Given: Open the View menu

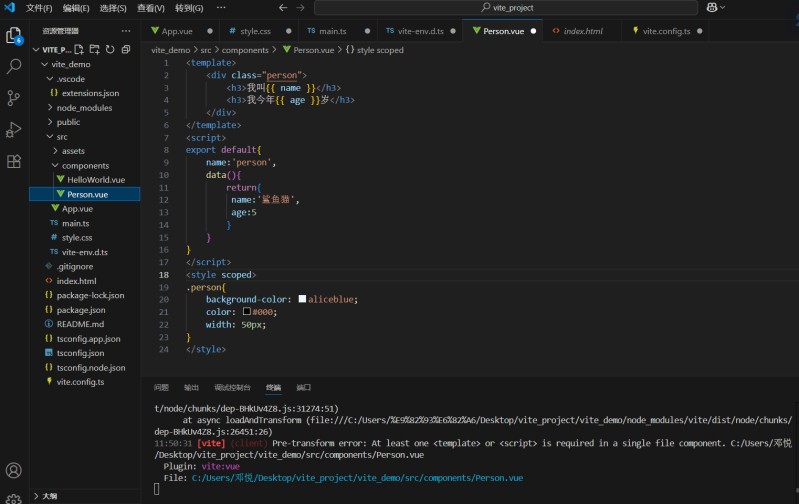Looking at the screenshot, I should (x=151, y=8).
